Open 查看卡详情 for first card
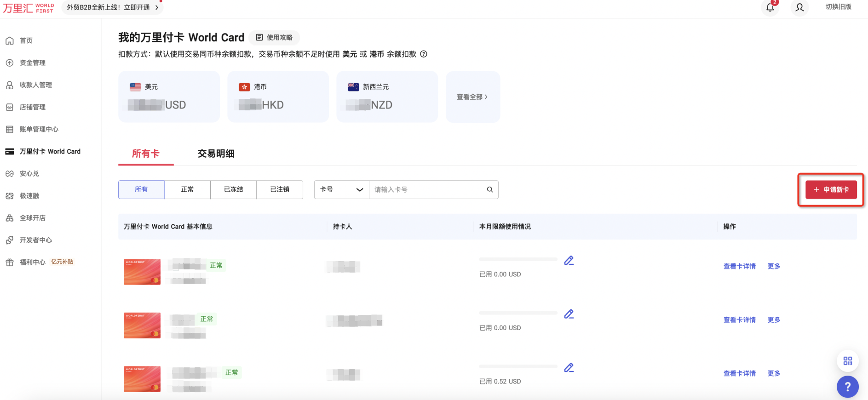Image resolution: width=868 pixels, height=400 pixels. 740,266
